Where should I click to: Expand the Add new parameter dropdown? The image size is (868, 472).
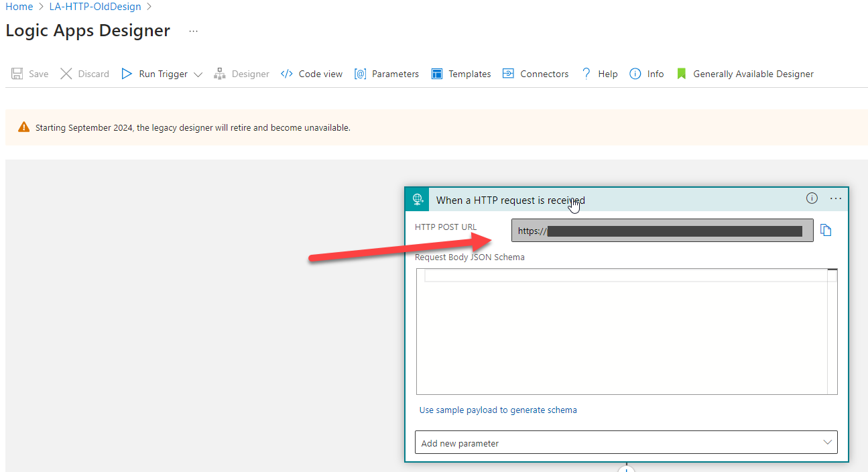coord(828,442)
